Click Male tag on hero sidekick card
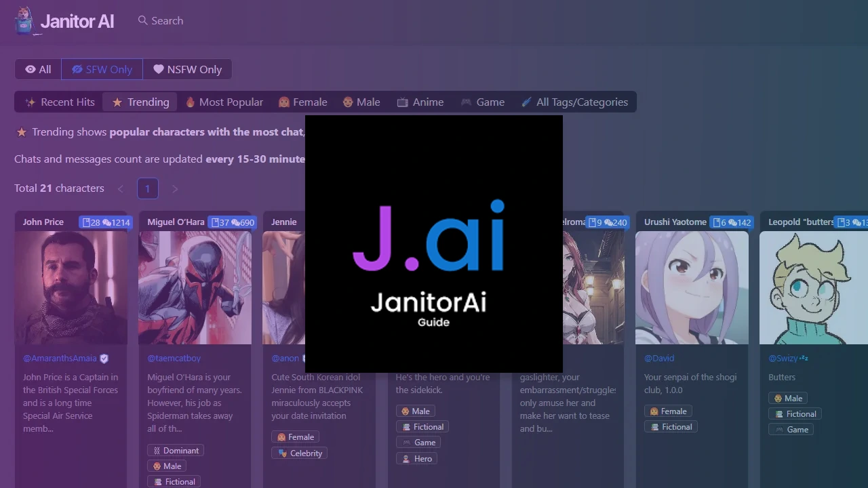868x488 pixels. (415, 411)
